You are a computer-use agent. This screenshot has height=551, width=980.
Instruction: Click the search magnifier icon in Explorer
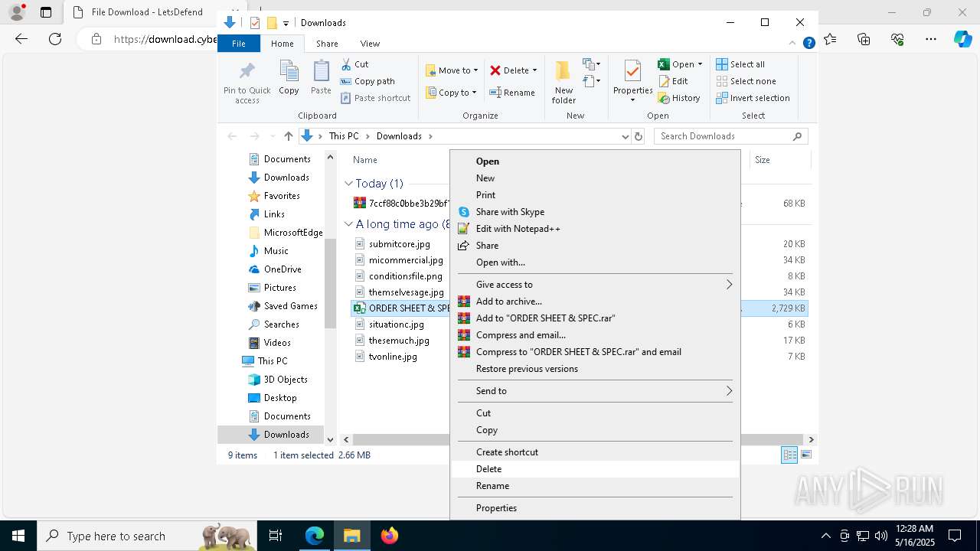pos(797,136)
